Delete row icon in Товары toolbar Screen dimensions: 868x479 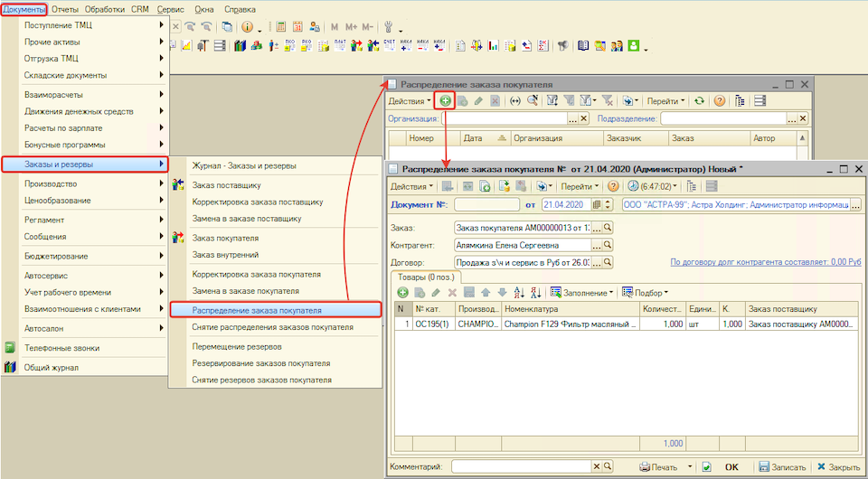452,293
